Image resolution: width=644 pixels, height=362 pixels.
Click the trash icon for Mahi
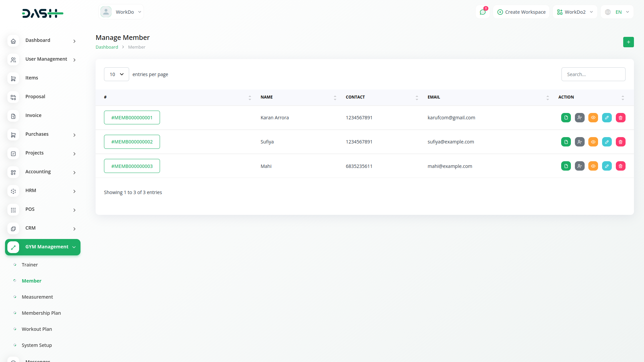point(621,166)
